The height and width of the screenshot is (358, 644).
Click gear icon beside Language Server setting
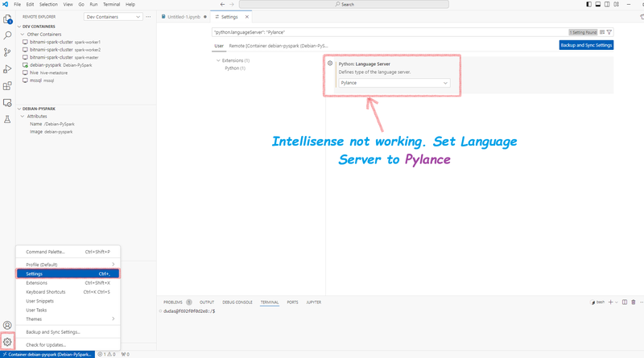pyautogui.click(x=330, y=64)
